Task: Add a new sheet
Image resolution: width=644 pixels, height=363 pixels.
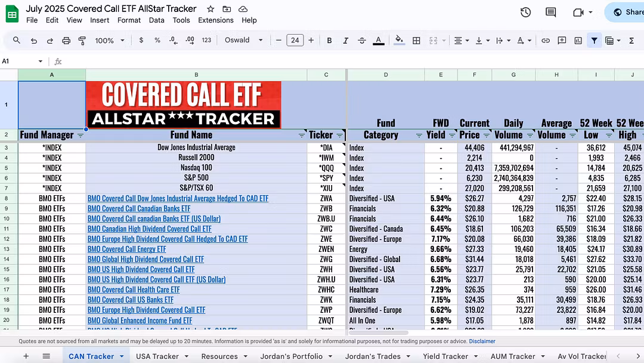Action: tap(26, 356)
